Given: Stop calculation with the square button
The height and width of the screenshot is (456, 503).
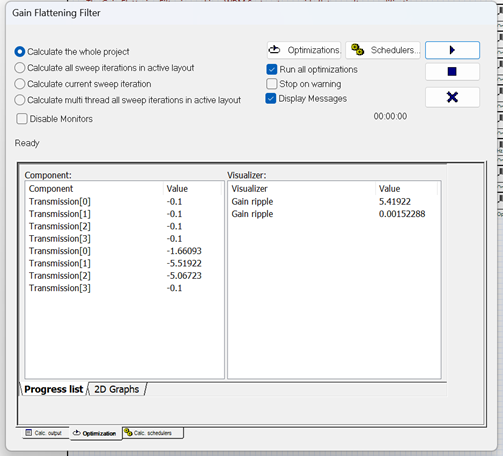Looking at the screenshot, I should [452, 72].
